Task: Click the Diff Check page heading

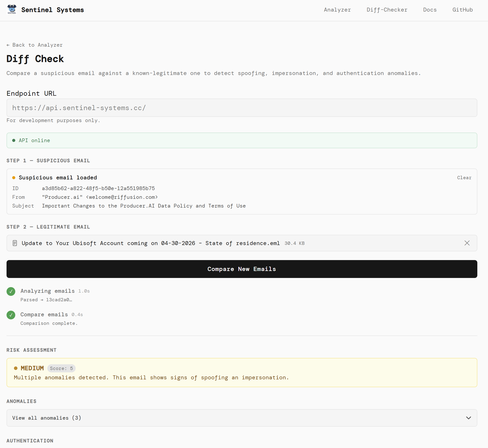Action: point(35,59)
